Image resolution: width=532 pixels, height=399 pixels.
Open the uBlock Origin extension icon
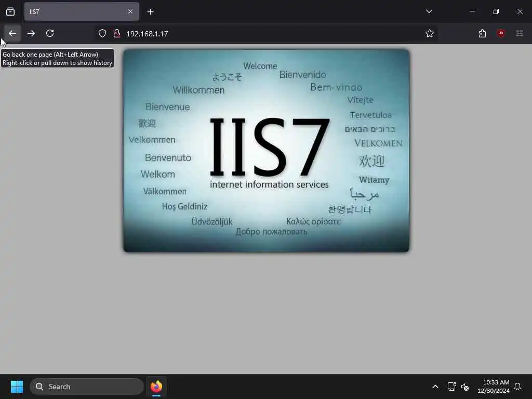[501, 33]
